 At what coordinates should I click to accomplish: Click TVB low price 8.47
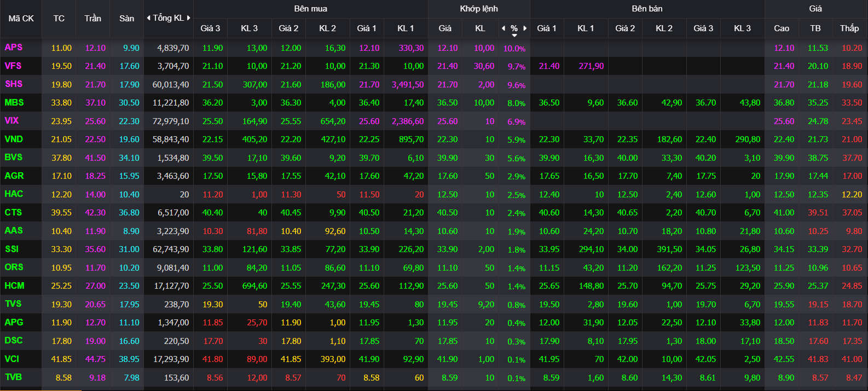854,378
